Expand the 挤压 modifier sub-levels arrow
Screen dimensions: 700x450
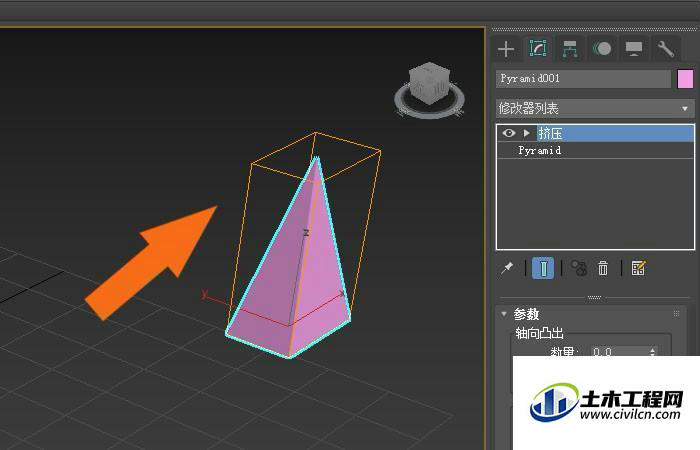pos(527,133)
